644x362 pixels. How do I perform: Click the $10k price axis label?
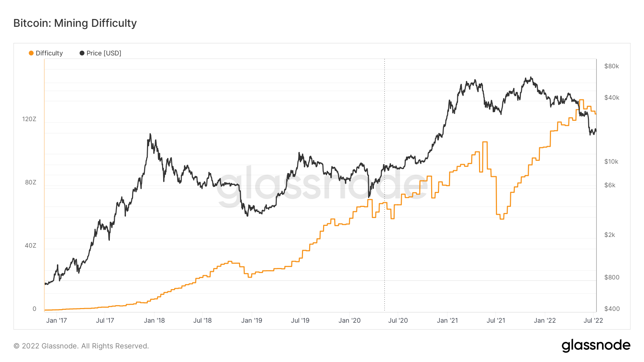[611, 162]
